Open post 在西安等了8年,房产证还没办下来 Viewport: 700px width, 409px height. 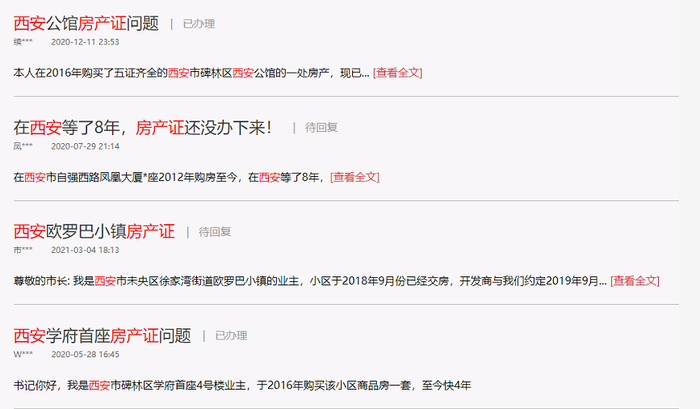143,128
